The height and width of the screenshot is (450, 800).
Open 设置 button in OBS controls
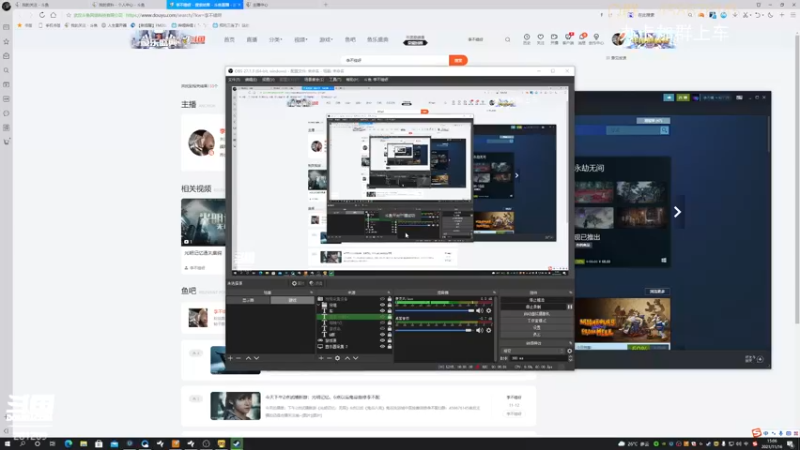point(537,328)
